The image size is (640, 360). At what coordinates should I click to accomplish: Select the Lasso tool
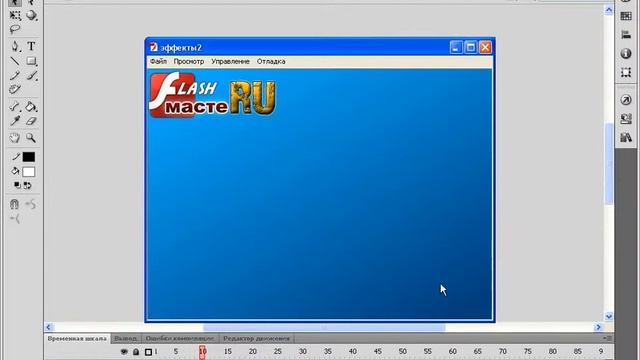tap(15, 29)
